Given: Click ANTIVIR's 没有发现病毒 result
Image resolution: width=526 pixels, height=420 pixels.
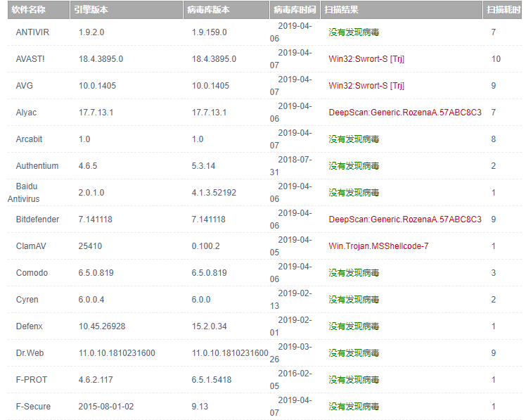Looking at the screenshot, I should [354, 32].
